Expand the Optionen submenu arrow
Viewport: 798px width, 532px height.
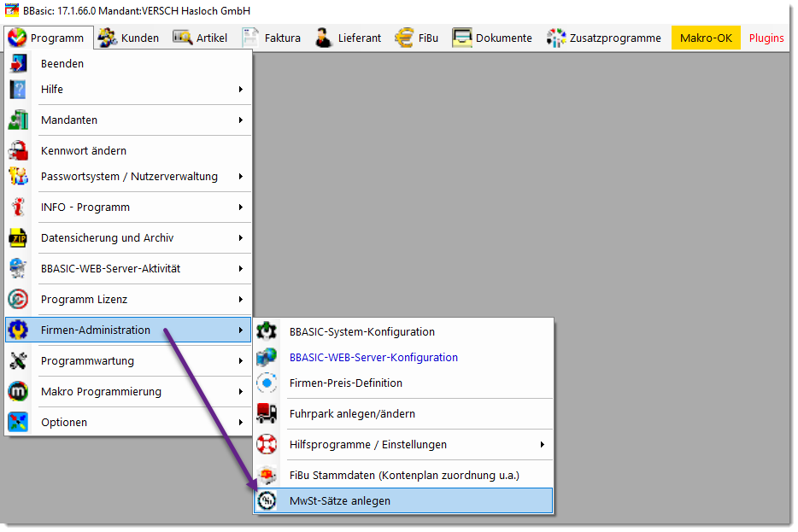point(241,422)
